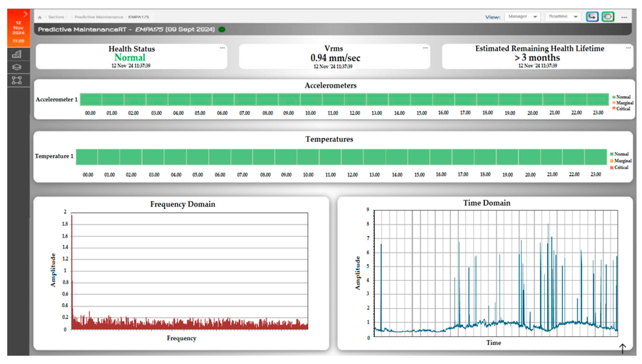Click Accelerometer 1 block at 12.00
Screen dimensions: 642x364
click(x=355, y=99)
